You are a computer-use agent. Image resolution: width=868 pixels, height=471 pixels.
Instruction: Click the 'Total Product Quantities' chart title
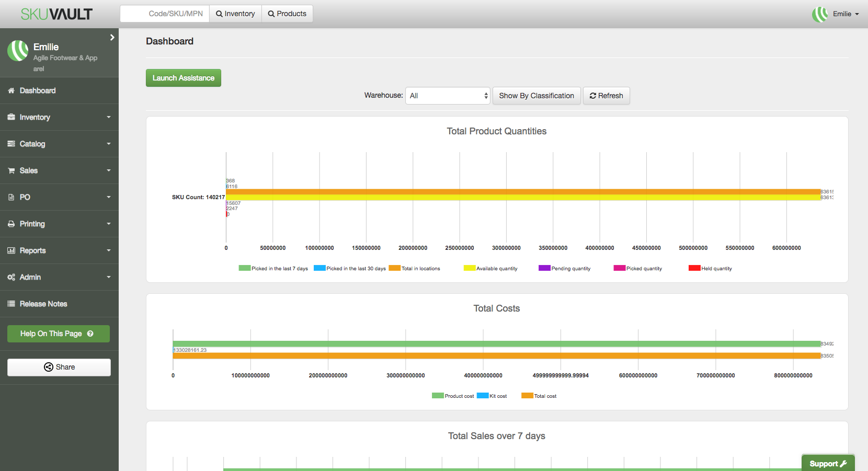coord(497,131)
